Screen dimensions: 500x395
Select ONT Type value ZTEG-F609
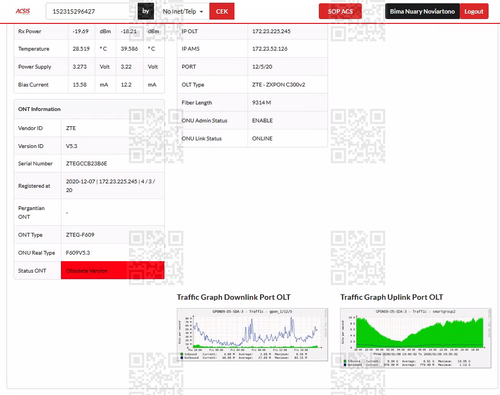click(x=80, y=235)
